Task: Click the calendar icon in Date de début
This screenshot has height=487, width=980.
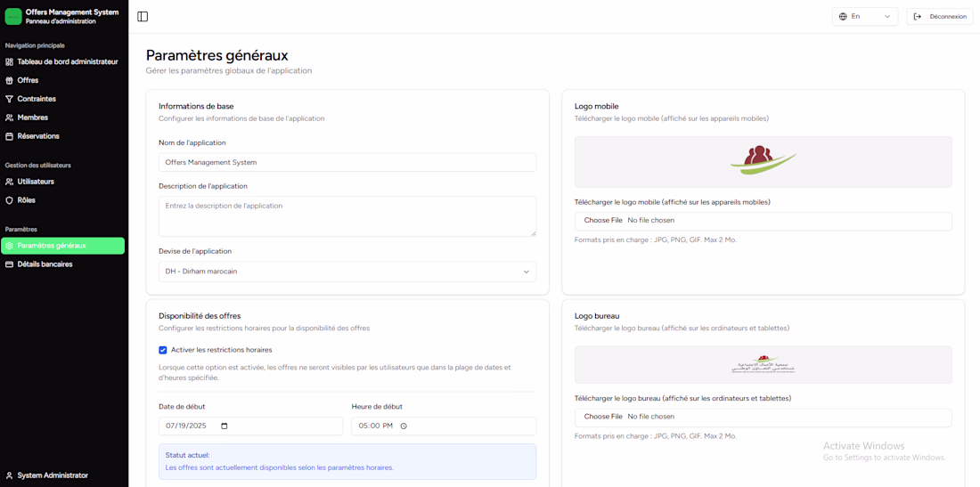Action: pyautogui.click(x=225, y=426)
